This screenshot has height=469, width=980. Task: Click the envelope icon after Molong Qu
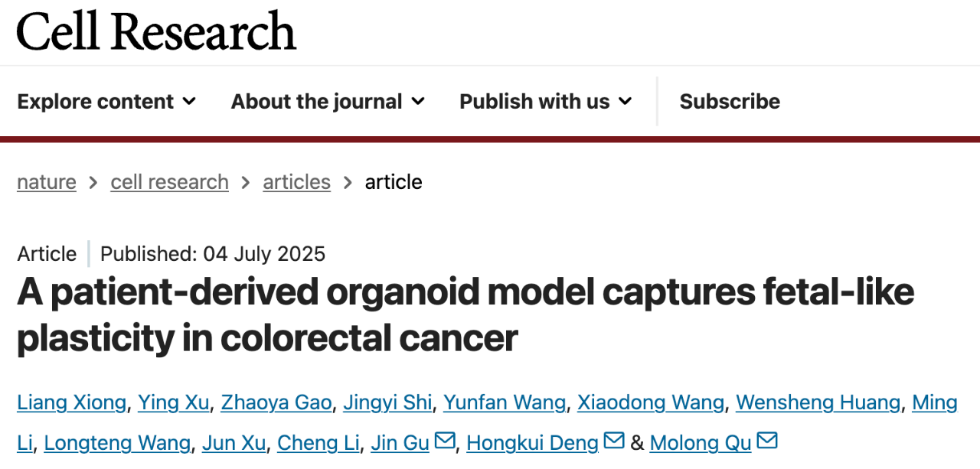pyautogui.click(x=767, y=441)
